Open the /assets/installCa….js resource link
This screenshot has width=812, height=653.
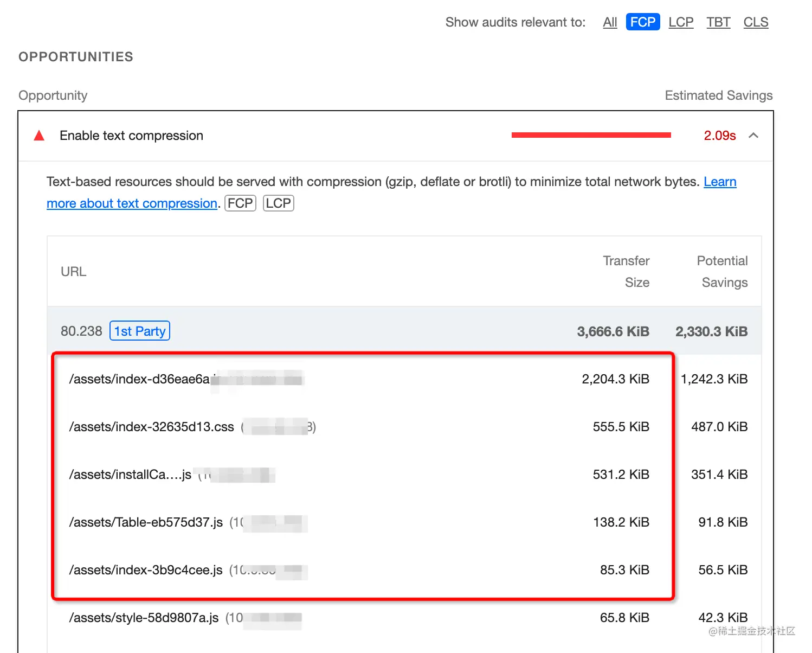coord(130,475)
